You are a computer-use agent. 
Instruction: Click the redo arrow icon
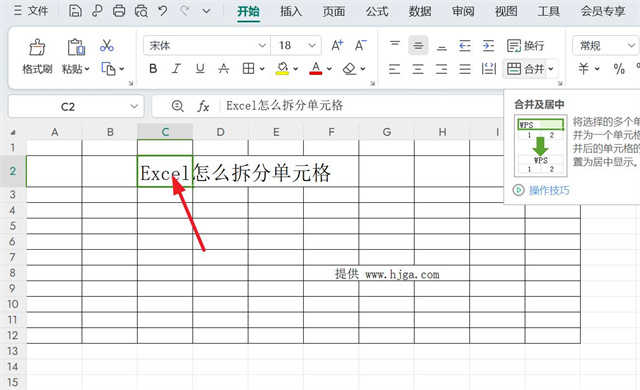pyautogui.click(x=185, y=11)
